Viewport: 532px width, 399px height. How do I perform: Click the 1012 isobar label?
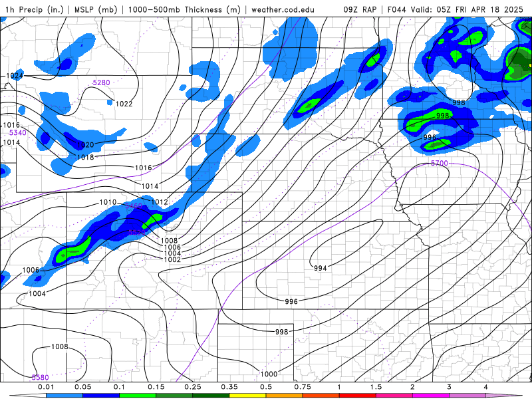click(159, 202)
